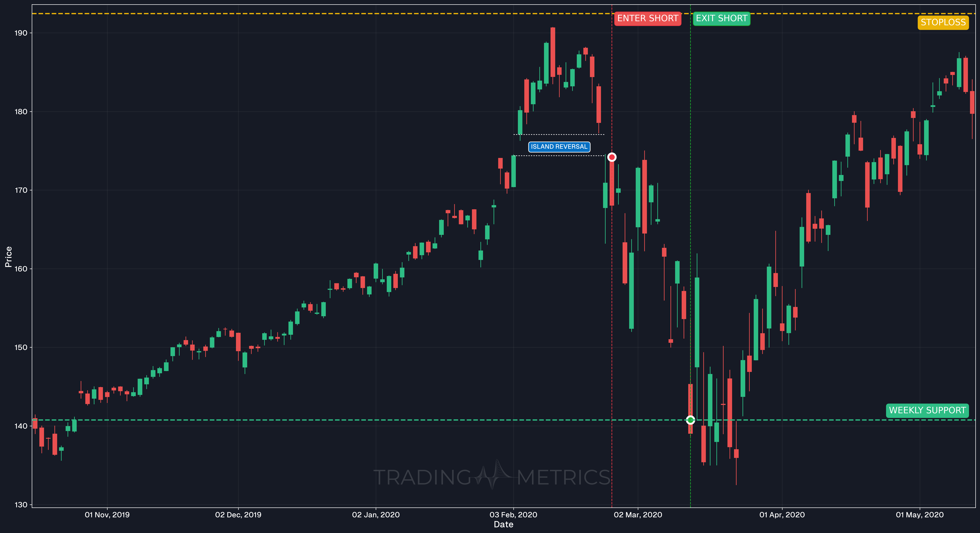This screenshot has width=980, height=533.
Task: Click the 01 May, 2020 date tick
Action: 920,515
